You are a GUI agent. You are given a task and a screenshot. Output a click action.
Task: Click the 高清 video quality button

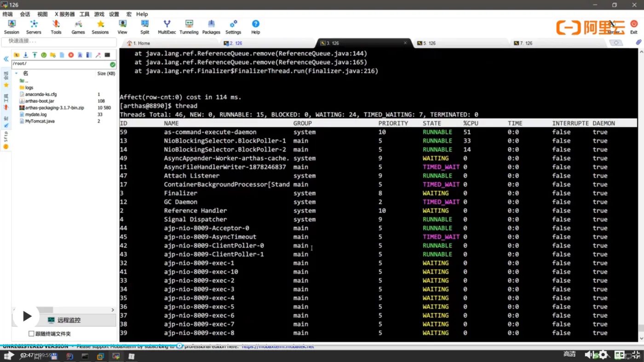click(x=569, y=354)
